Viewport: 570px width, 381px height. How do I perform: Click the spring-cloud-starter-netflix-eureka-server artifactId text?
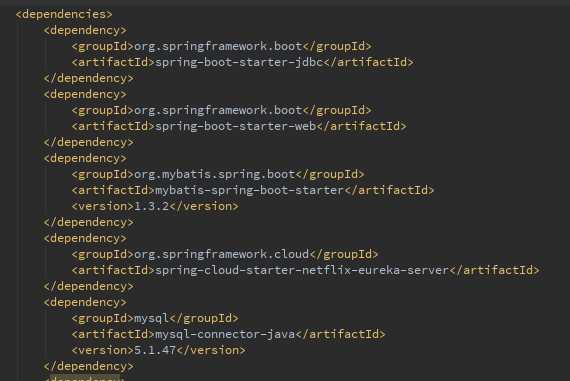click(302, 270)
